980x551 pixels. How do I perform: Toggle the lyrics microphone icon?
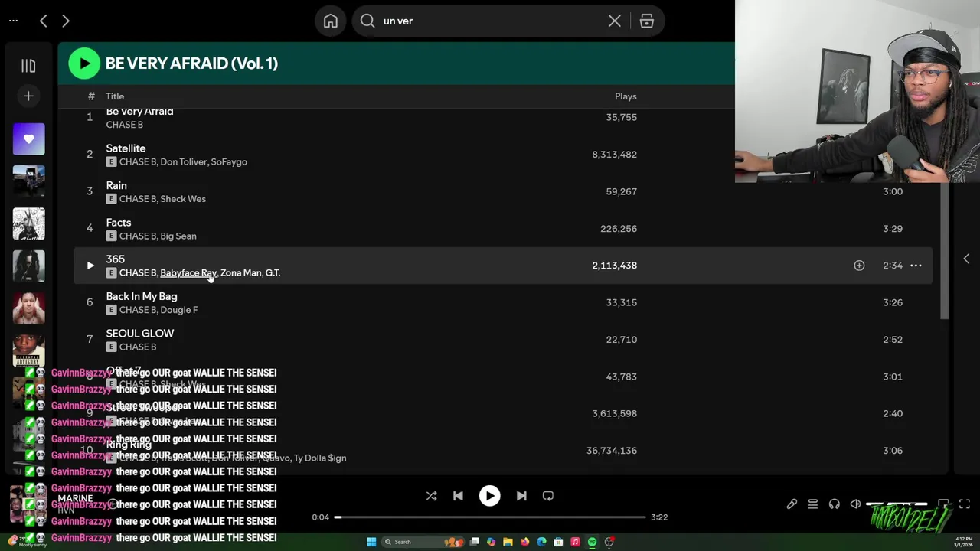coord(792,504)
